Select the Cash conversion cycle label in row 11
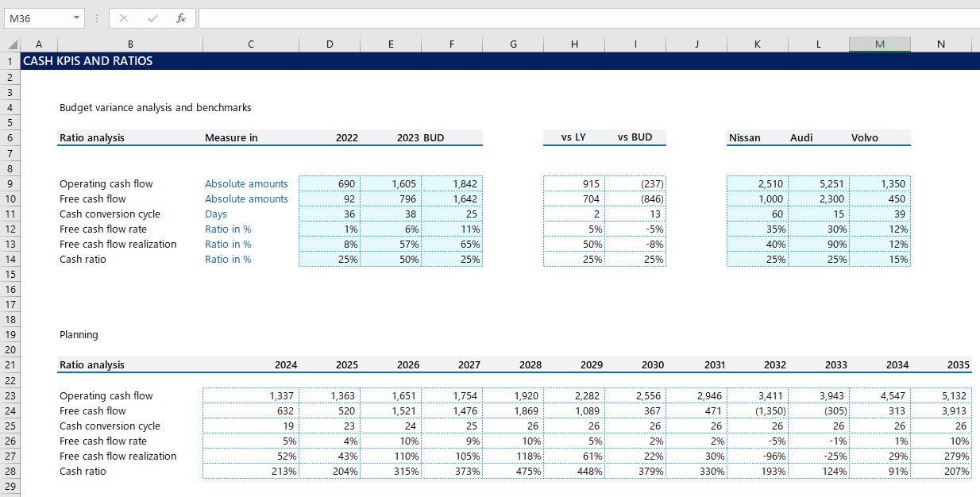 click(x=110, y=214)
